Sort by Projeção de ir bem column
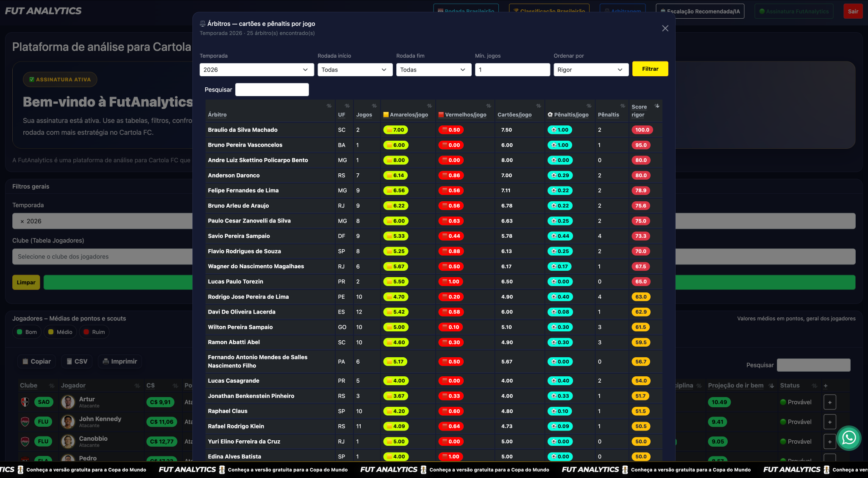This screenshot has width=868, height=478. coord(741,385)
